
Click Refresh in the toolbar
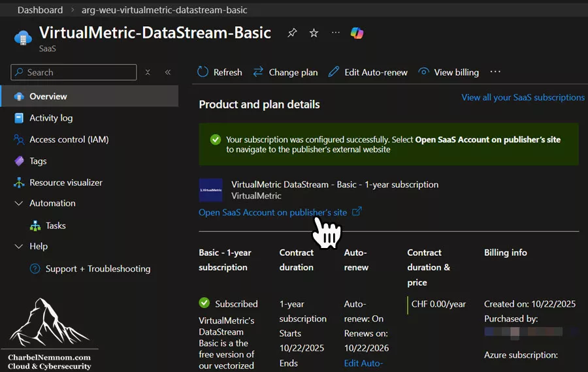pyautogui.click(x=220, y=72)
